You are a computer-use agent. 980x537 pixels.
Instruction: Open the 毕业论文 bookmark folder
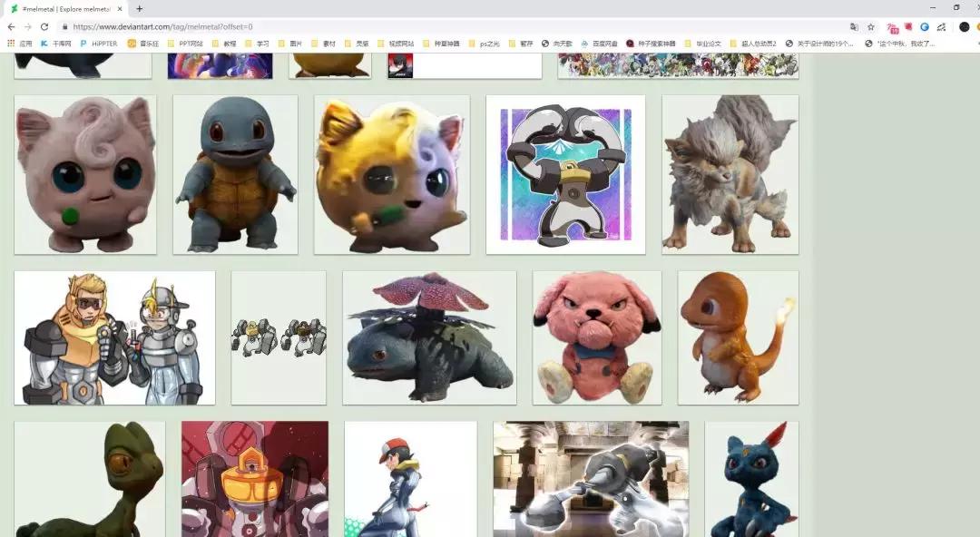pos(703,44)
